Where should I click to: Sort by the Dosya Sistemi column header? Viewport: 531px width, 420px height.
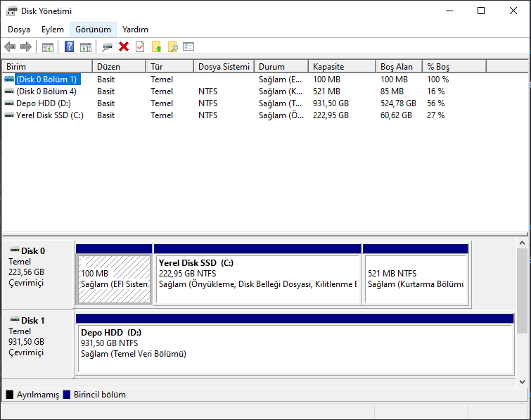(224, 67)
